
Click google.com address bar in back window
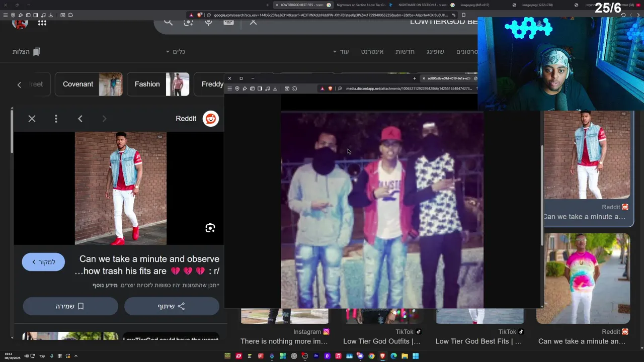[331, 15]
